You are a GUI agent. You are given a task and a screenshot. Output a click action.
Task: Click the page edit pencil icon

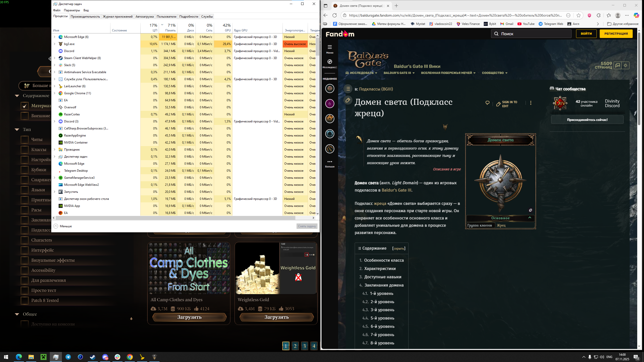tap(348, 100)
